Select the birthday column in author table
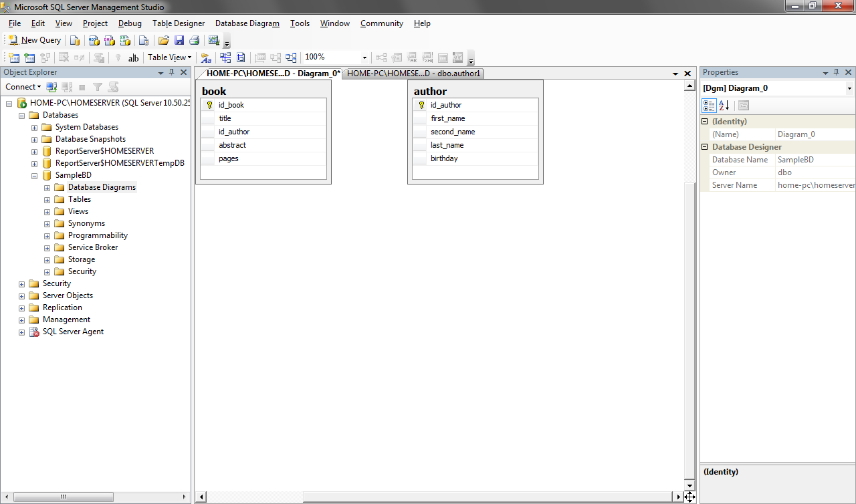856x504 pixels. point(475,158)
